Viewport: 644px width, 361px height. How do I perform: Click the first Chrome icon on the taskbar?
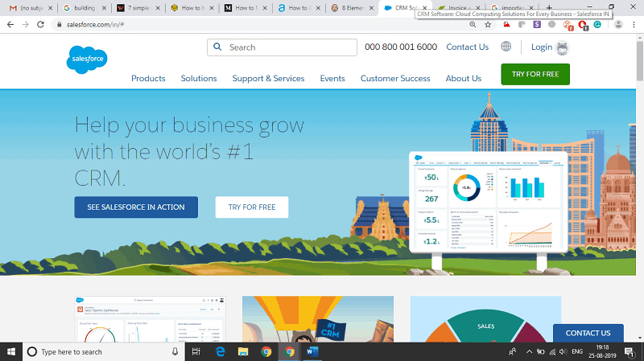[266, 351]
